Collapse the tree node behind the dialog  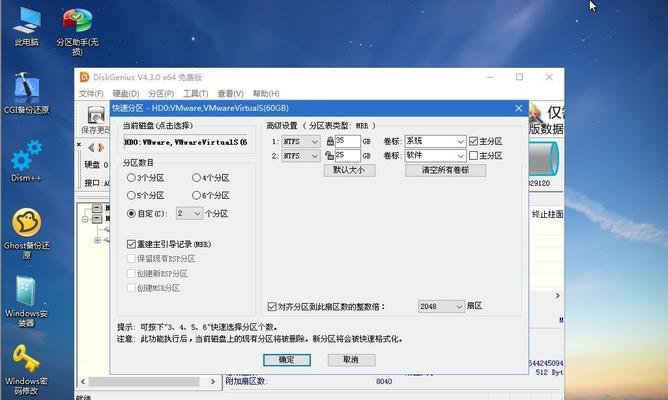tap(85, 219)
